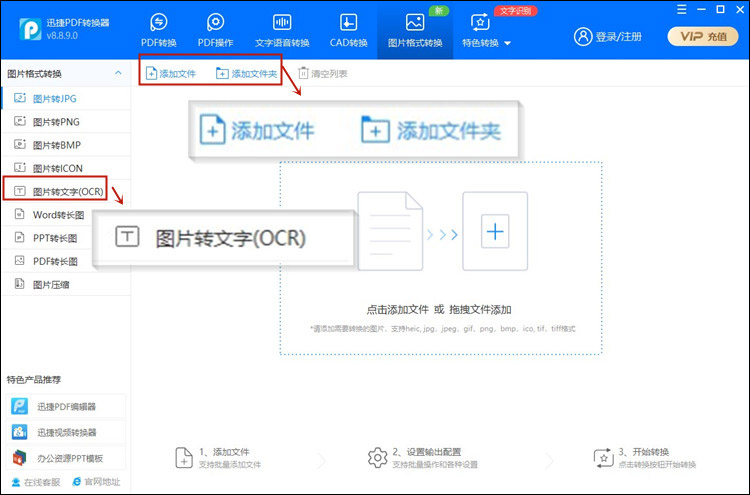Open 迅捷视频转换器 recommended product
Screen dimensions: 750x495
pos(66,432)
